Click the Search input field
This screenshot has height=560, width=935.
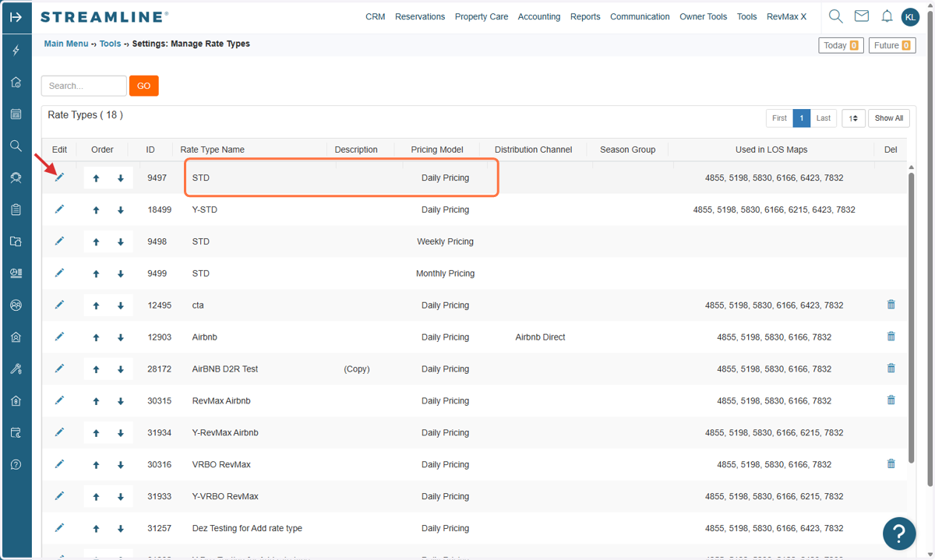point(83,86)
